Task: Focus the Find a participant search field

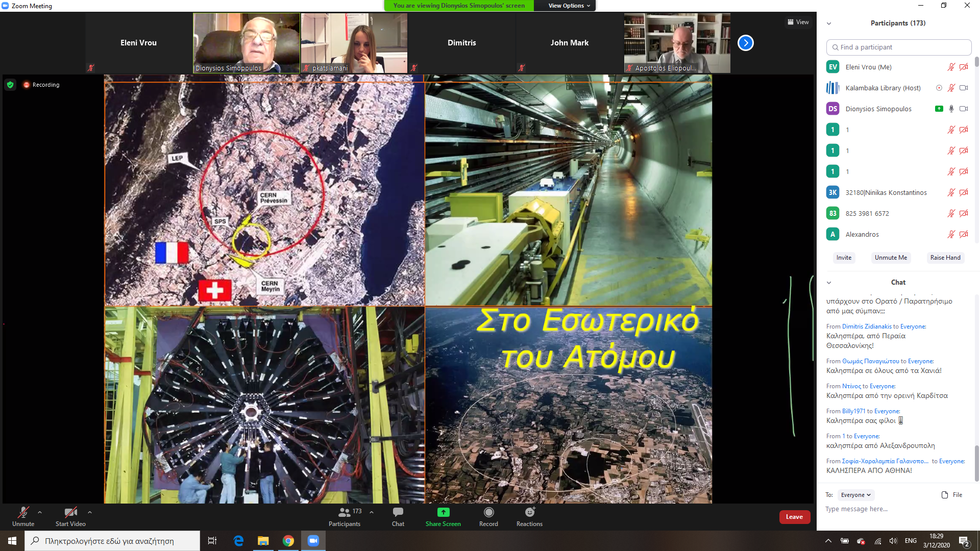Action: coord(898,47)
